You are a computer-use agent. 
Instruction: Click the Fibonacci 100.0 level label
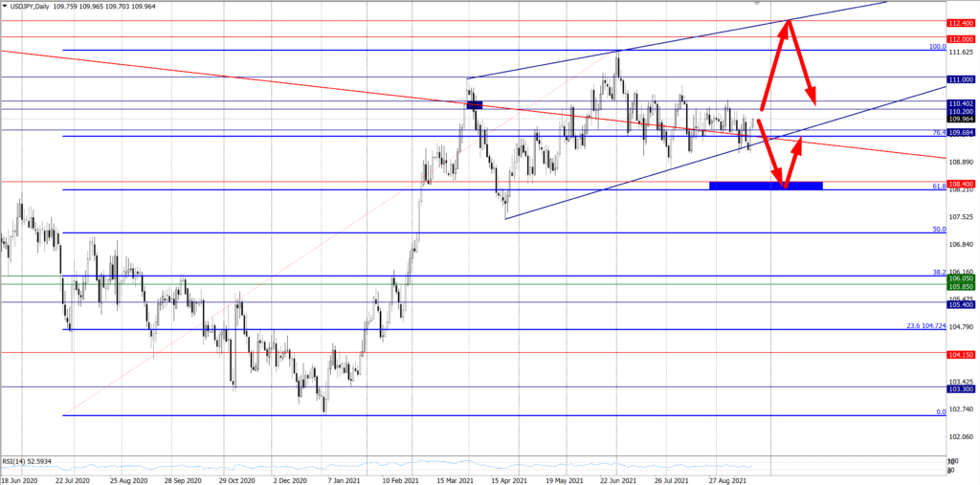937,46
